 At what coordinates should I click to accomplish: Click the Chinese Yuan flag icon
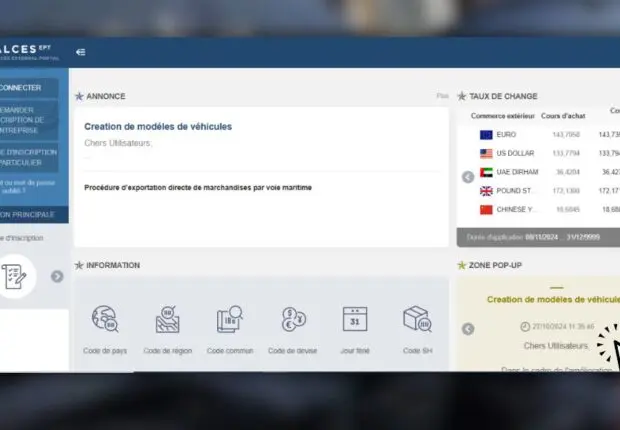click(x=486, y=210)
